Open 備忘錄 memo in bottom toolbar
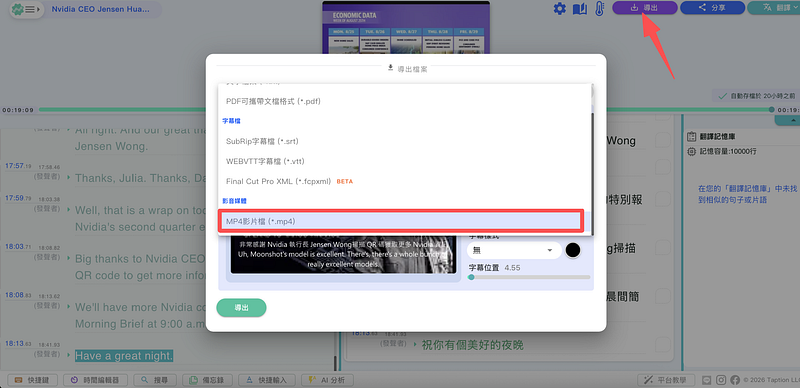The width and height of the screenshot is (800, 388). point(207,380)
